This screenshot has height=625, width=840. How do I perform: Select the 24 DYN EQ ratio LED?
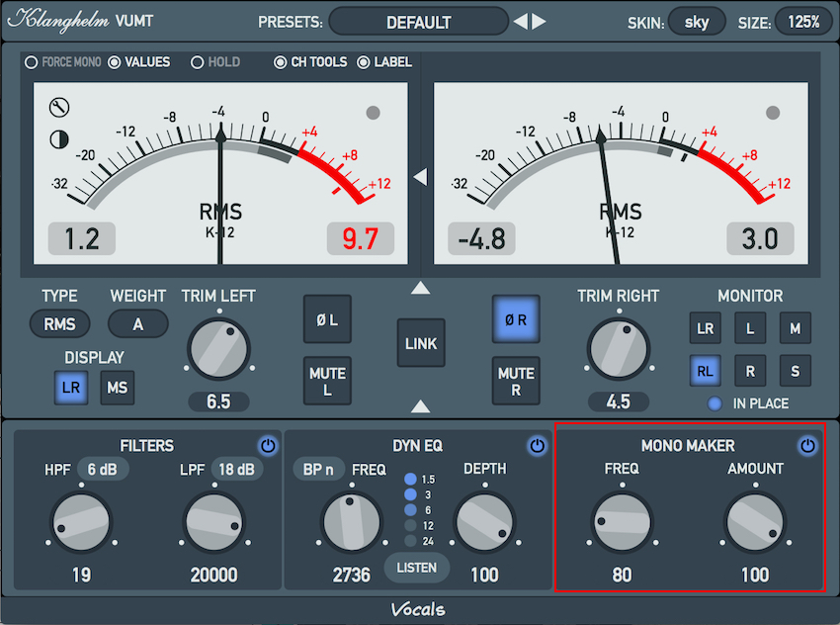410,541
